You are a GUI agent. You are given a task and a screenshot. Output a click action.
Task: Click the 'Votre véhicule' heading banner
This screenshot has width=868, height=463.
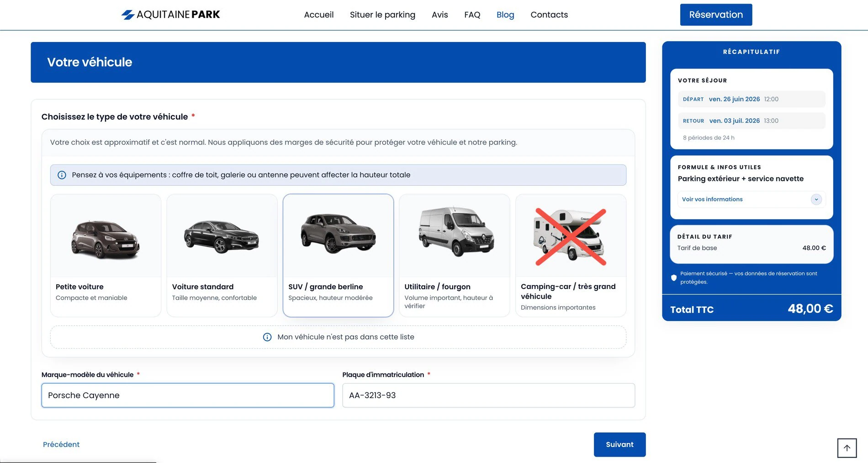338,63
